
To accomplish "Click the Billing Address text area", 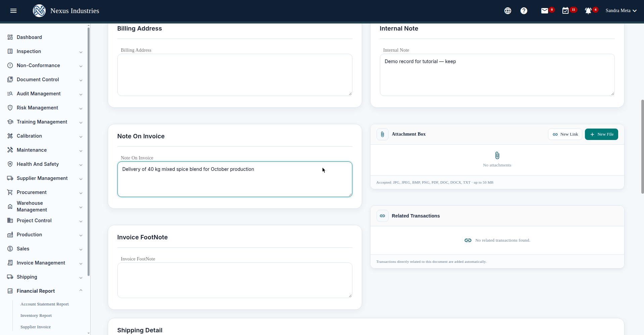I will click(x=235, y=75).
